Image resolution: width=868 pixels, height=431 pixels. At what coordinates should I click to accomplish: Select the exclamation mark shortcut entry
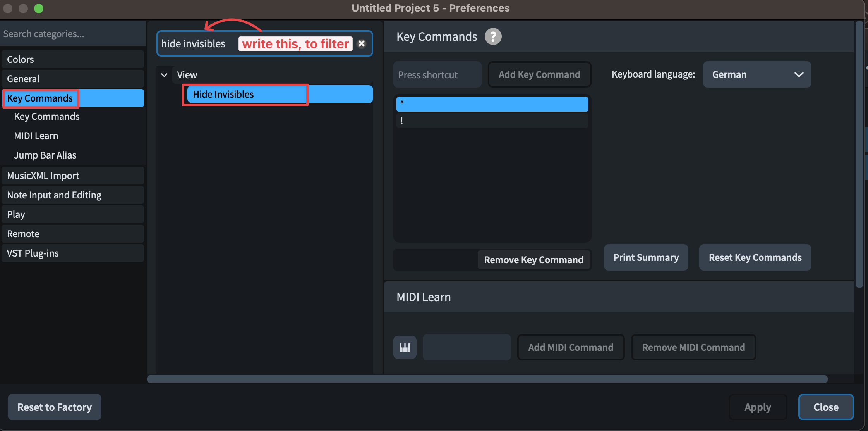tap(492, 121)
